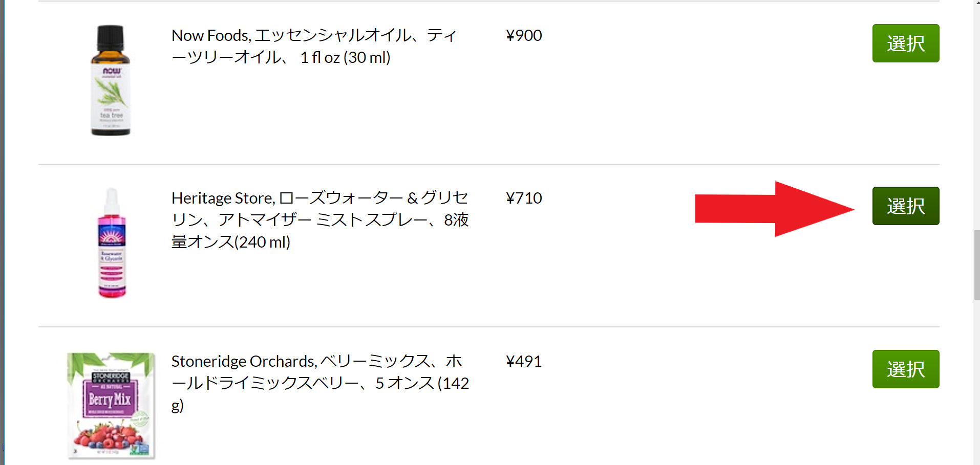This screenshot has height=465, width=980.
Task: Click the scrollbar track below the thumb
Action: click(976, 382)
